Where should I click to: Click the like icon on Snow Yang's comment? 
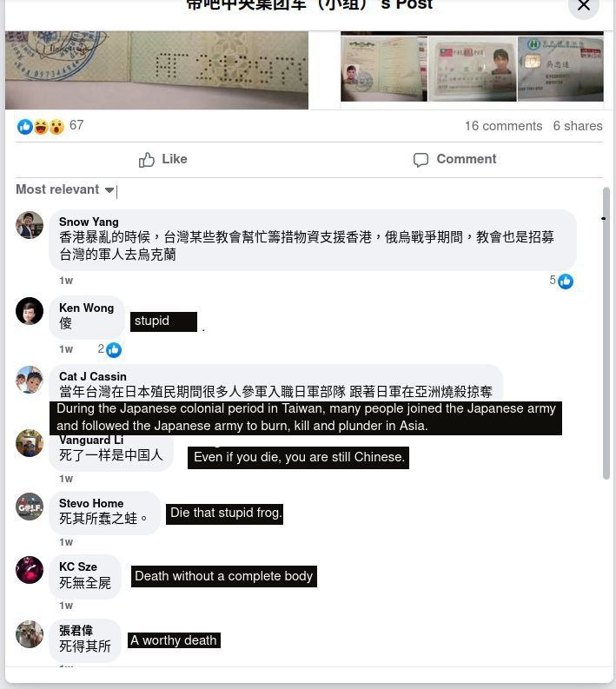566,282
